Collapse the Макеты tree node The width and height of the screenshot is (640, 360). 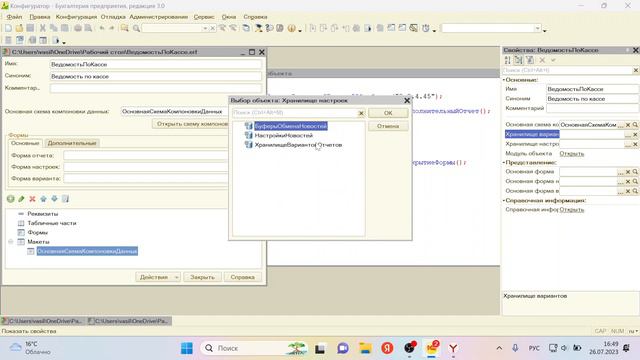tap(11, 242)
